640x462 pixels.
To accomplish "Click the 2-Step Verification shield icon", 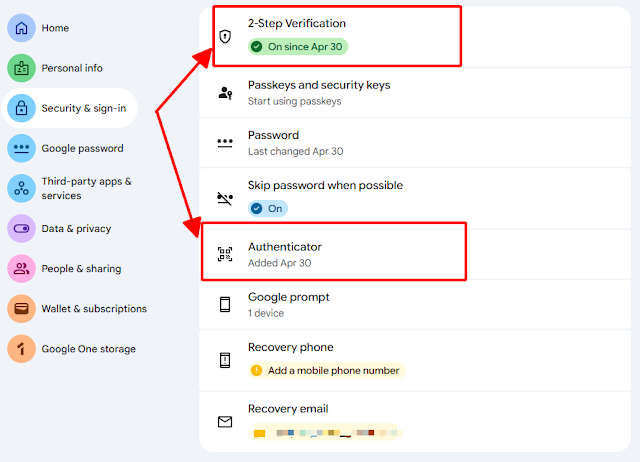I will [x=225, y=36].
